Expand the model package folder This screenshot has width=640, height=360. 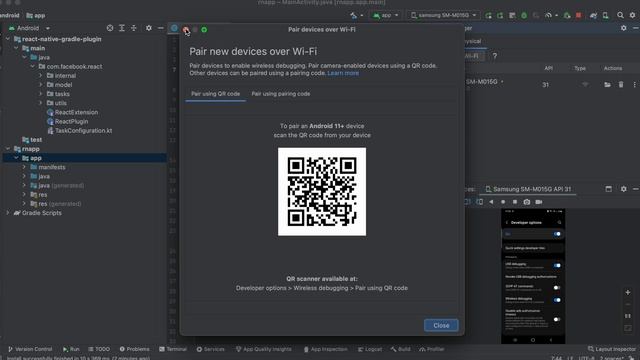[40, 85]
